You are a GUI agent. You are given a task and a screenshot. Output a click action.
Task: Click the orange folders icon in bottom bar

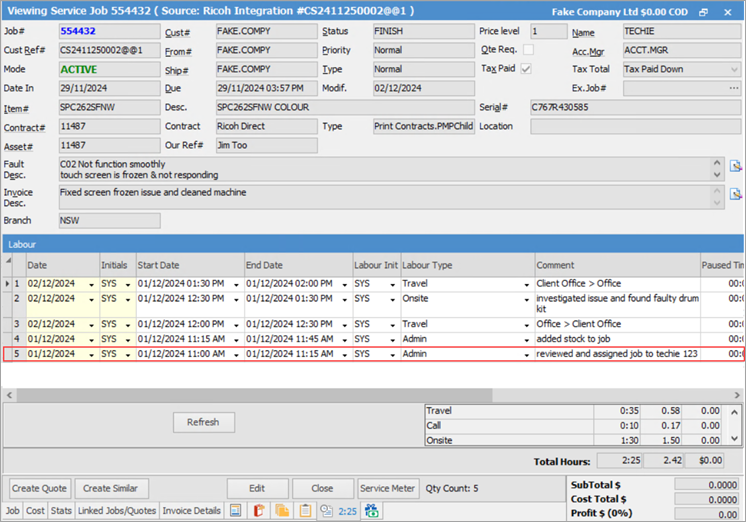282,511
